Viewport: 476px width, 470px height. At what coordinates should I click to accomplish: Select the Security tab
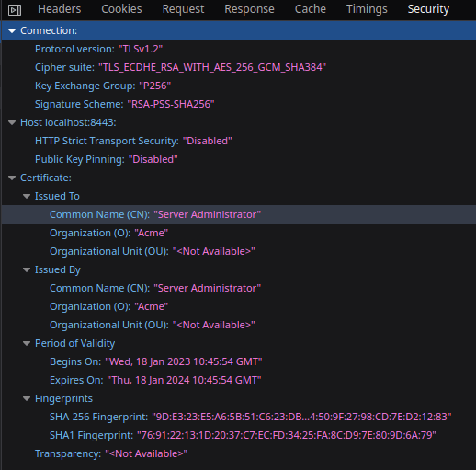(428, 9)
